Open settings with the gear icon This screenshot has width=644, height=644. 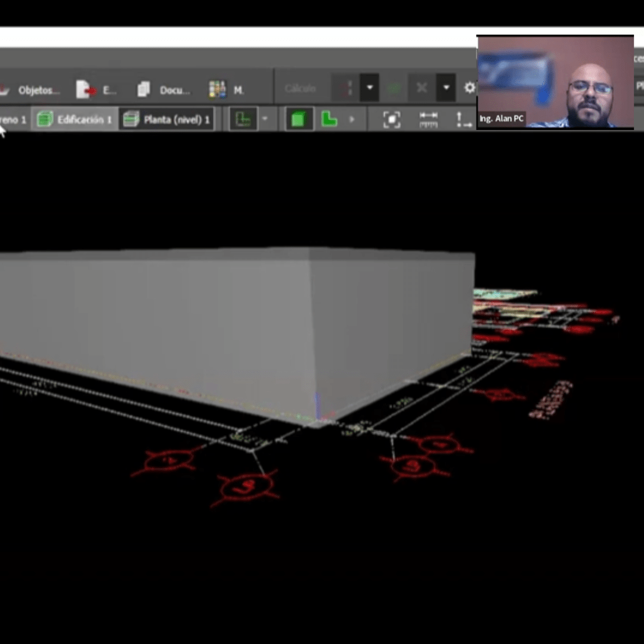[x=469, y=88]
